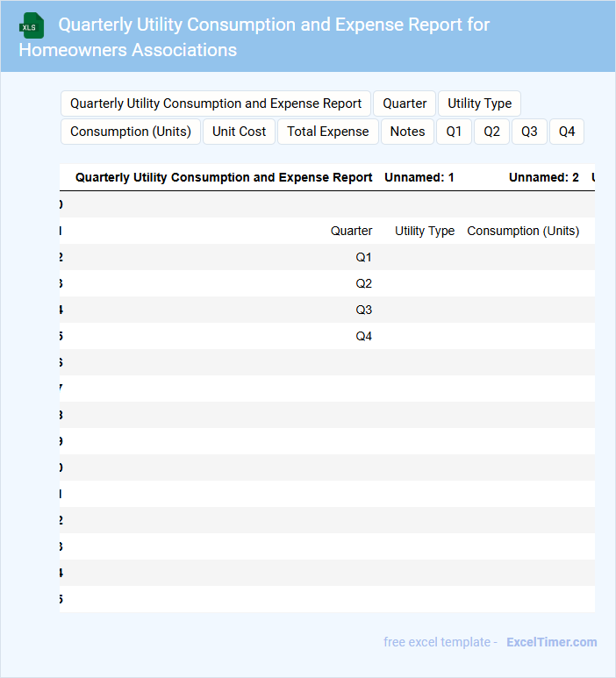Choose the Consumption (Units) tag
Image resolution: width=616 pixels, height=678 pixels.
coord(131,132)
